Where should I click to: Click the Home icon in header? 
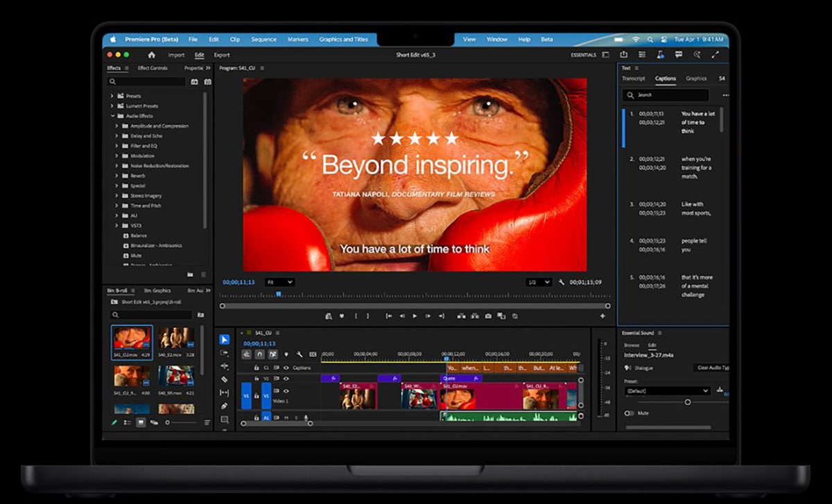152,55
